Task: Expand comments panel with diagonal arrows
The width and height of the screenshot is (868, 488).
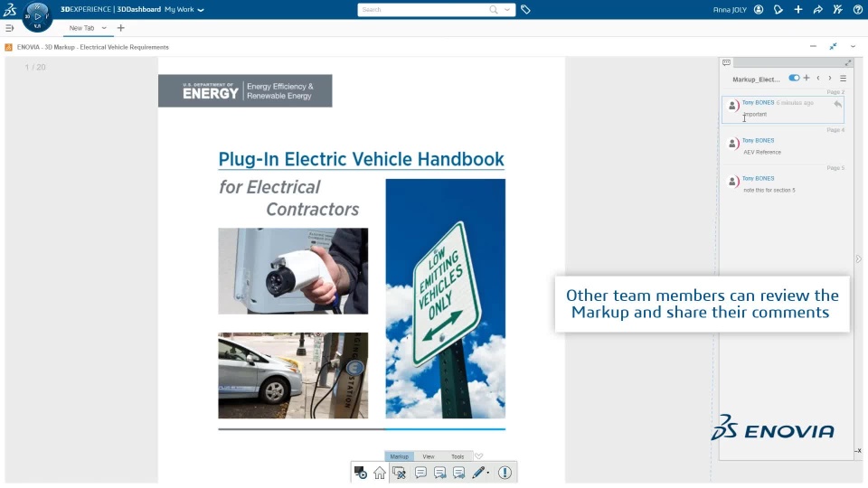Action: 847,62
